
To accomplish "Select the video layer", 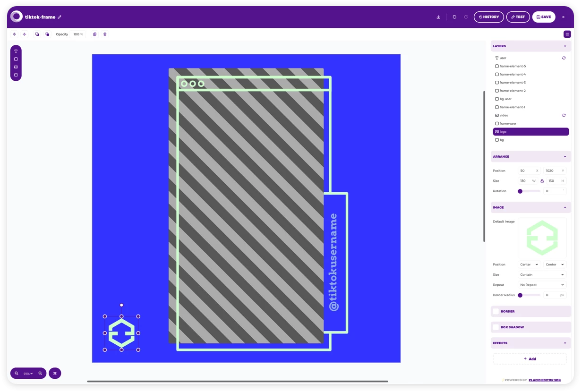I will [x=530, y=115].
